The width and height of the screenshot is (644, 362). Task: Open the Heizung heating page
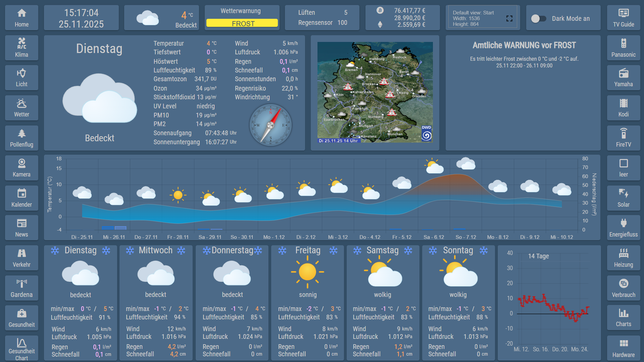(x=624, y=258)
